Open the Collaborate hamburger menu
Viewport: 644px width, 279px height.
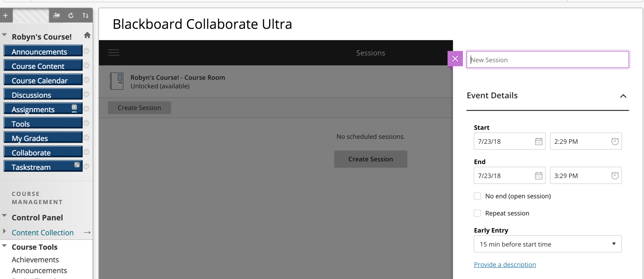pyautogui.click(x=114, y=53)
